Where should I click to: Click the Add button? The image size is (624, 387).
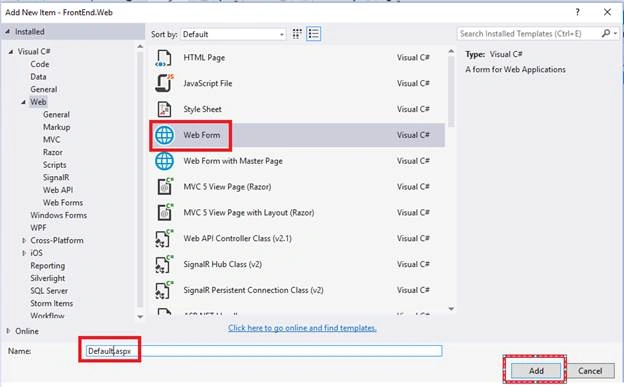click(536, 371)
